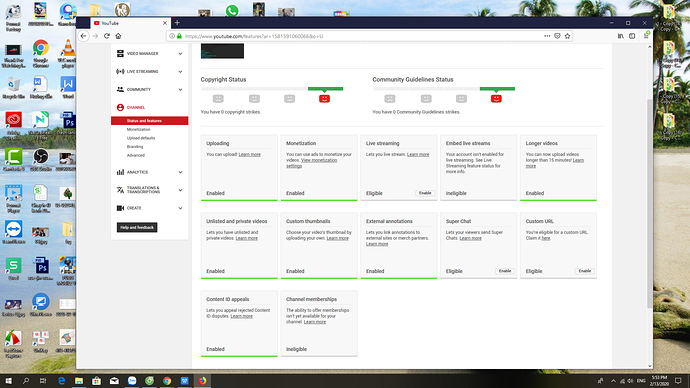Open taskbar search magnifier
The width and height of the screenshot is (690, 388).
(26, 381)
